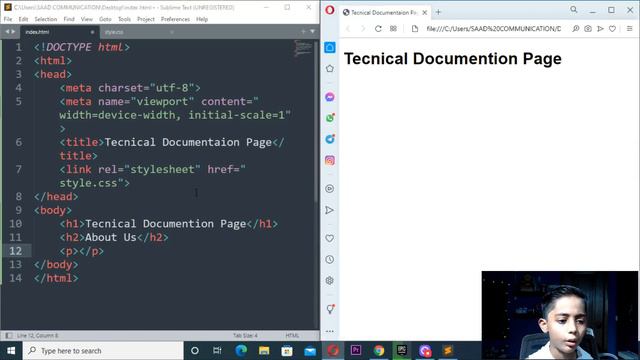This screenshot has height=360, width=640.
Task: Open the player icon in address bar
Action: tap(600, 29)
